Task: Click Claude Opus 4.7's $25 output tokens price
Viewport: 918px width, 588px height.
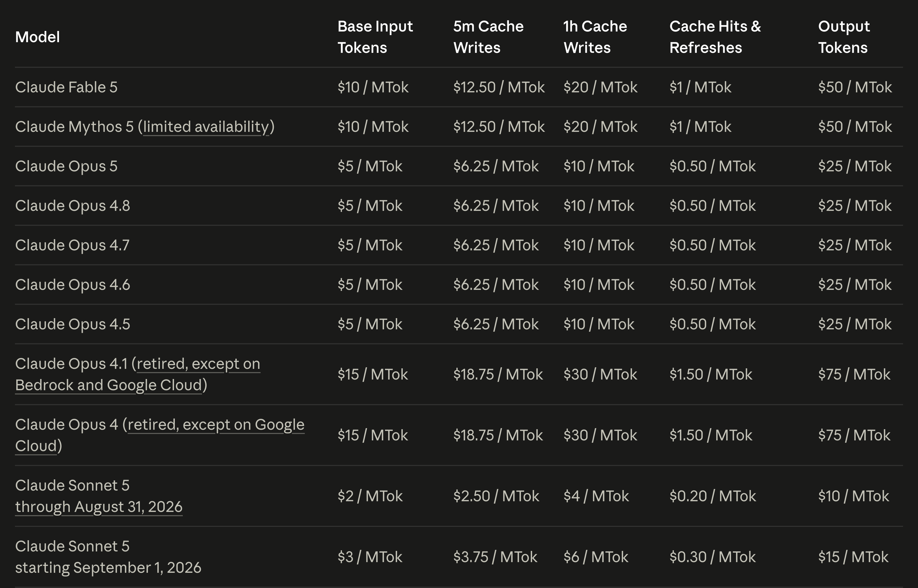Action: click(855, 245)
